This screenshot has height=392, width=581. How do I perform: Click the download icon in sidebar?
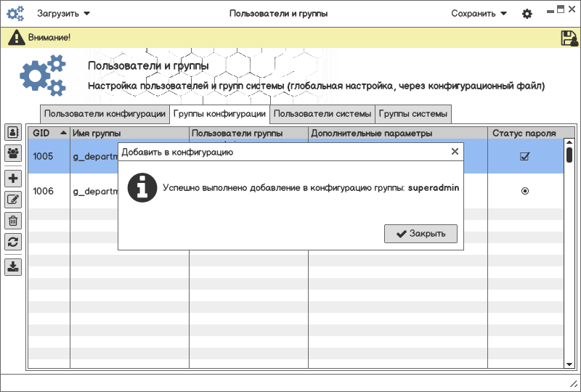click(13, 267)
